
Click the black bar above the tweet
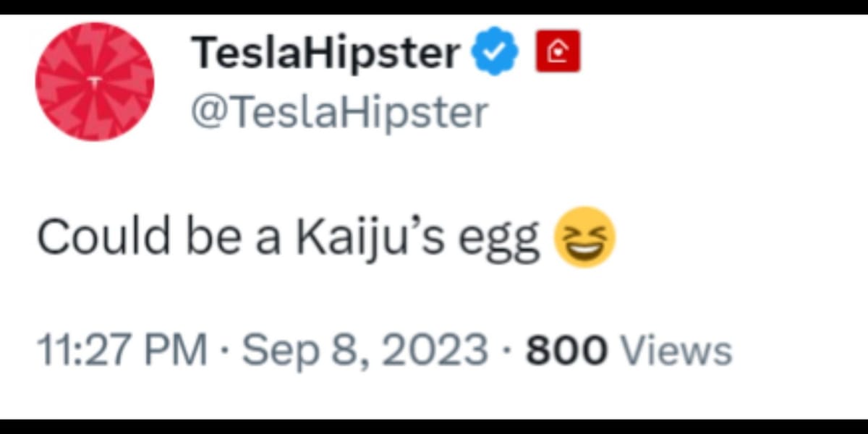click(x=434, y=7)
